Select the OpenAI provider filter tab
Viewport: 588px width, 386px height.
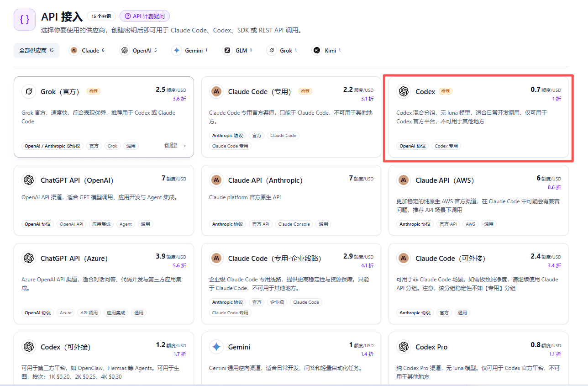point(138,50)
